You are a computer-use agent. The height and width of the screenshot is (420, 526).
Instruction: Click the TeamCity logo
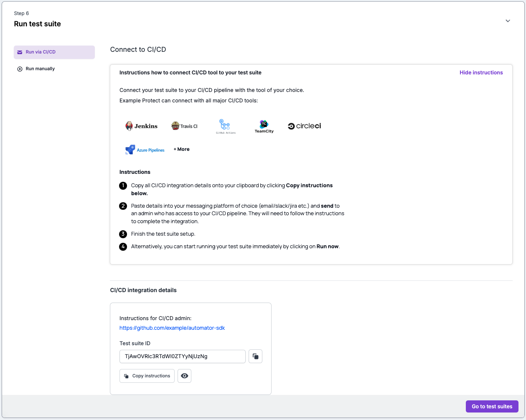pyautogui.click(x=264, y=126)
